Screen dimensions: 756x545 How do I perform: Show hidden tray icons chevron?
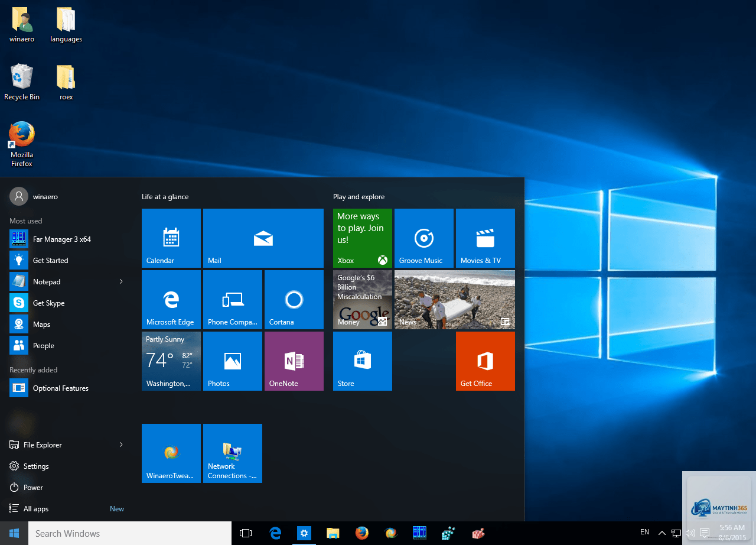662,533
